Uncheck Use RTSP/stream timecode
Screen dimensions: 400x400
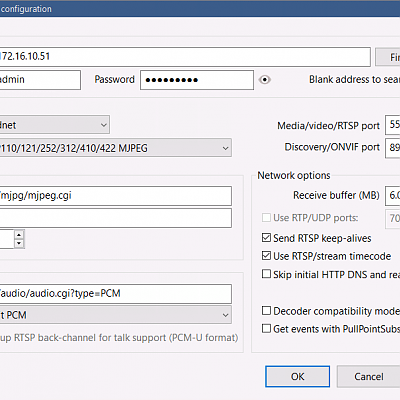pyautogui.click(x=266, y=256)
